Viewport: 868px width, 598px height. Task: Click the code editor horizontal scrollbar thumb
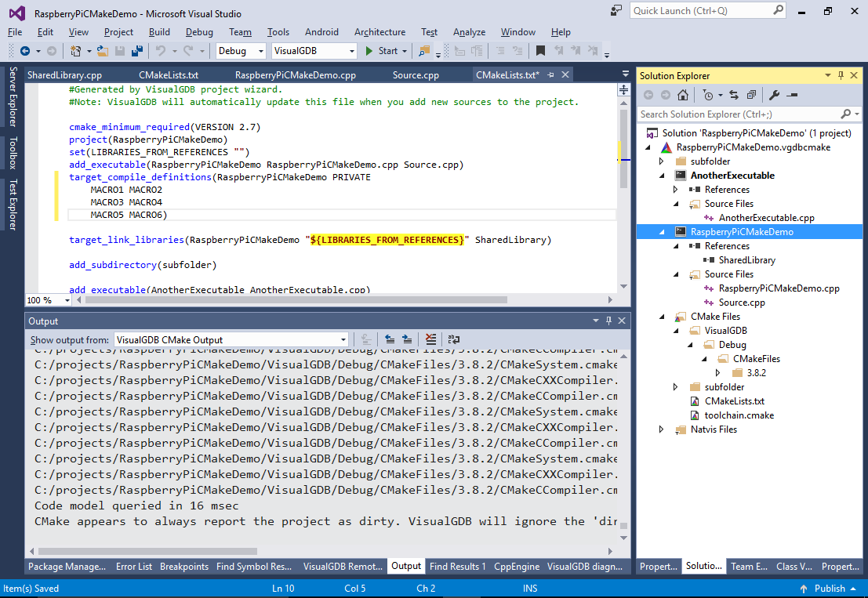click(x=296, y=300)
